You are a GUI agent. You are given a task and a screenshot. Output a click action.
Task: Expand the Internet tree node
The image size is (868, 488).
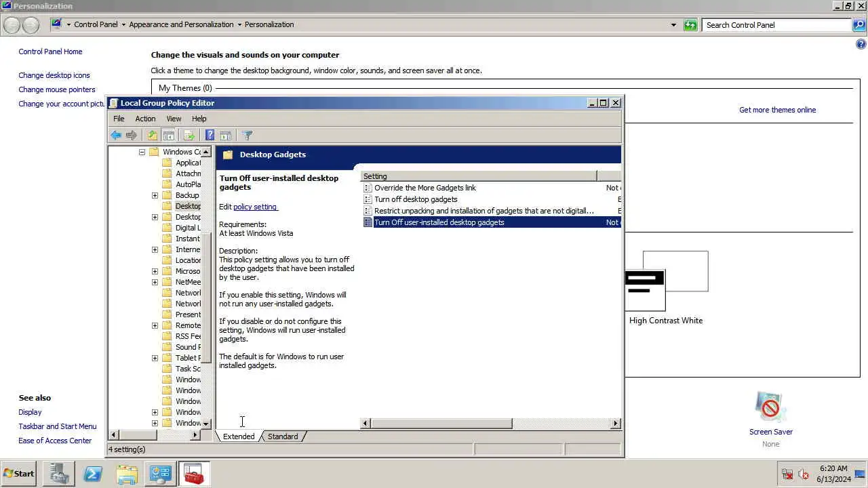click(x=155, y=249)
